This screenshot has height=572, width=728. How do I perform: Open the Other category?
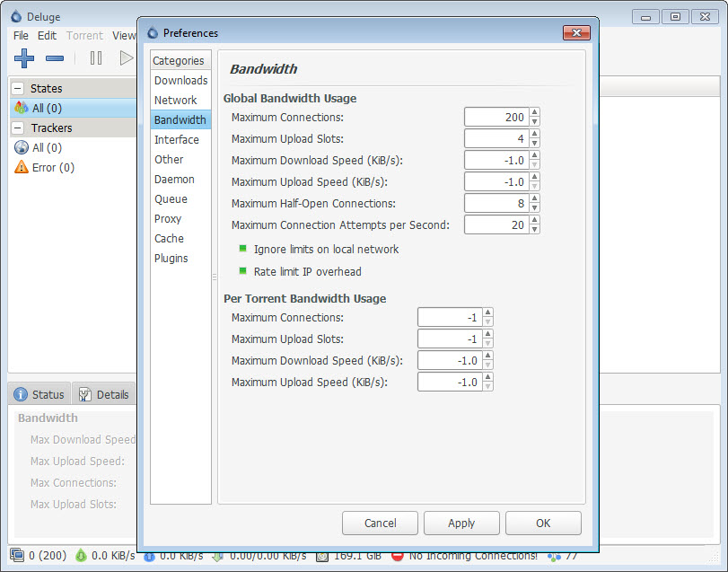[x=180, y=159]
